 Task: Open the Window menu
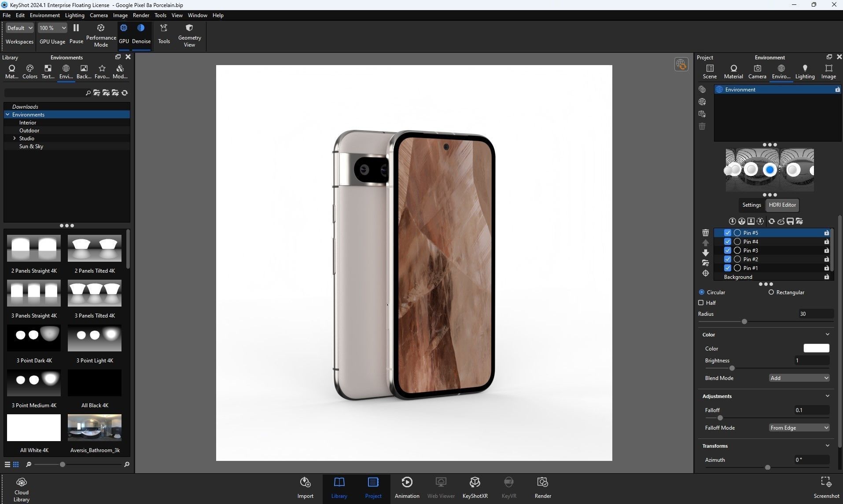pyautogui.click(x=197, y=15)
